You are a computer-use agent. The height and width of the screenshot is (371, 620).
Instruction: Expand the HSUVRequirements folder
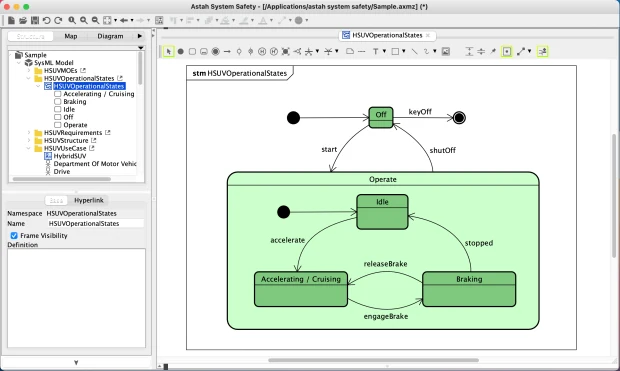28,132
